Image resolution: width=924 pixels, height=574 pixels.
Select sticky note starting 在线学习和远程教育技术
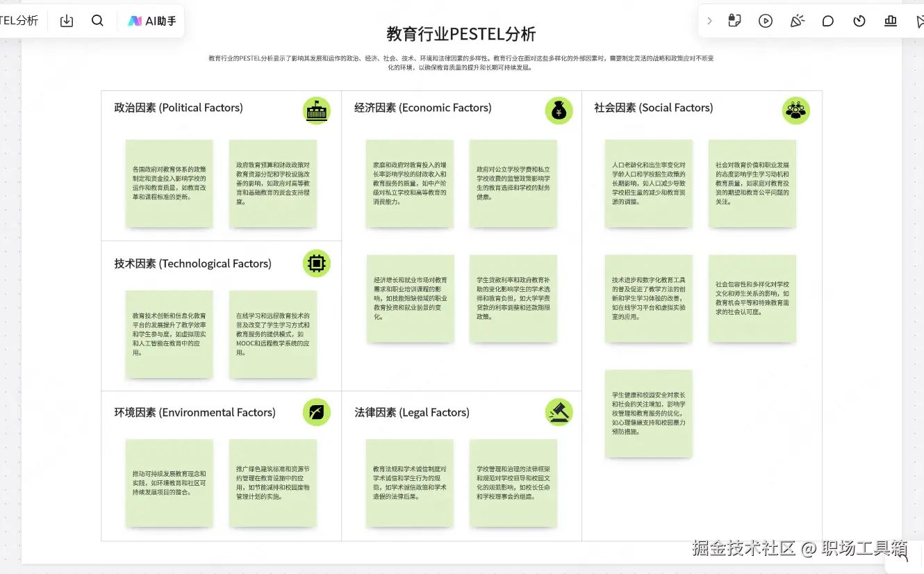click(x=273, y=334)
